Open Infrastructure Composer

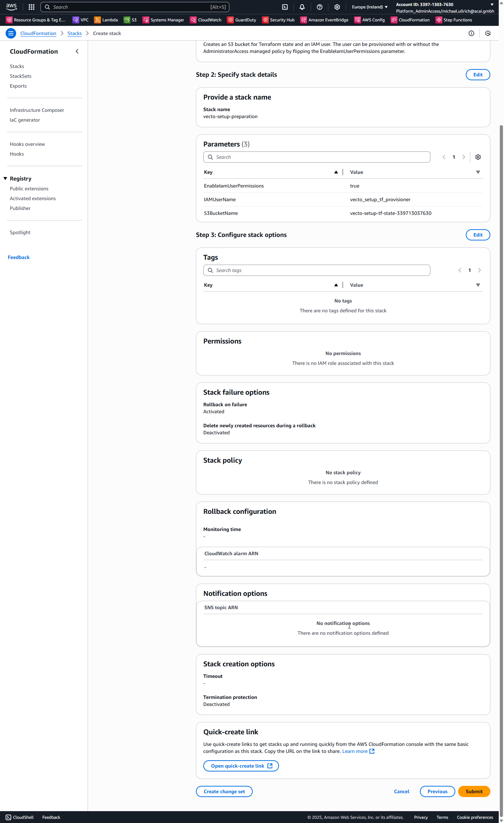pyautogui.click(x=37, y=110)
